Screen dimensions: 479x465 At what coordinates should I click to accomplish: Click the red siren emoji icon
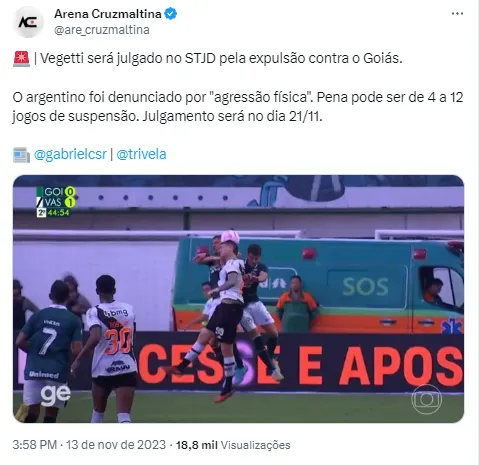pos(22,59)
